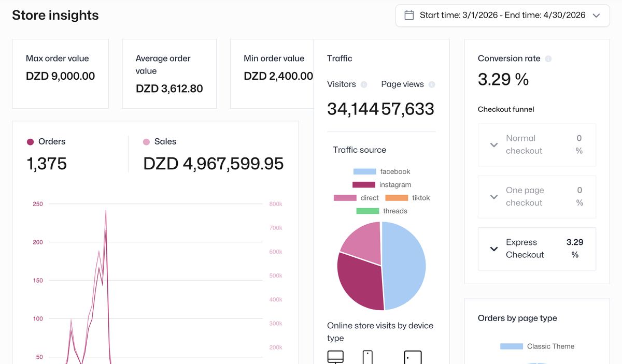Click the Express Checkout 3.29 % value
This screenshot has width=622, height=364.
(x=575, y=249)
